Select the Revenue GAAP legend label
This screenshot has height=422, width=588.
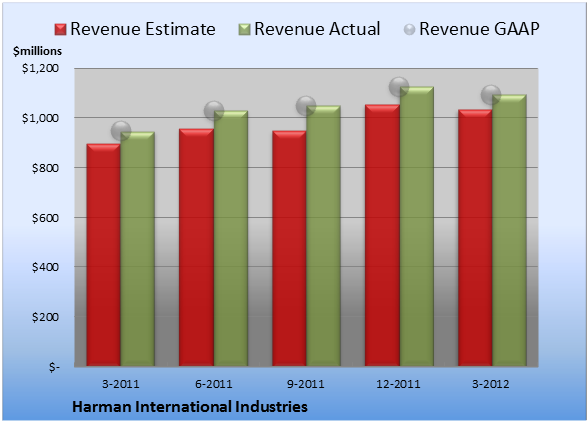pos(480,29)
